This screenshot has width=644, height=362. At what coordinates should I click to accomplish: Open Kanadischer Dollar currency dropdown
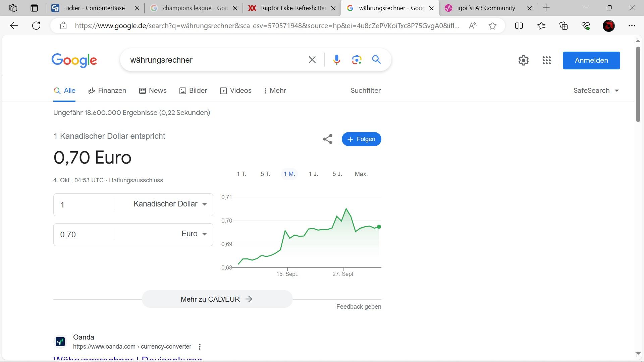tap(170, 204)
